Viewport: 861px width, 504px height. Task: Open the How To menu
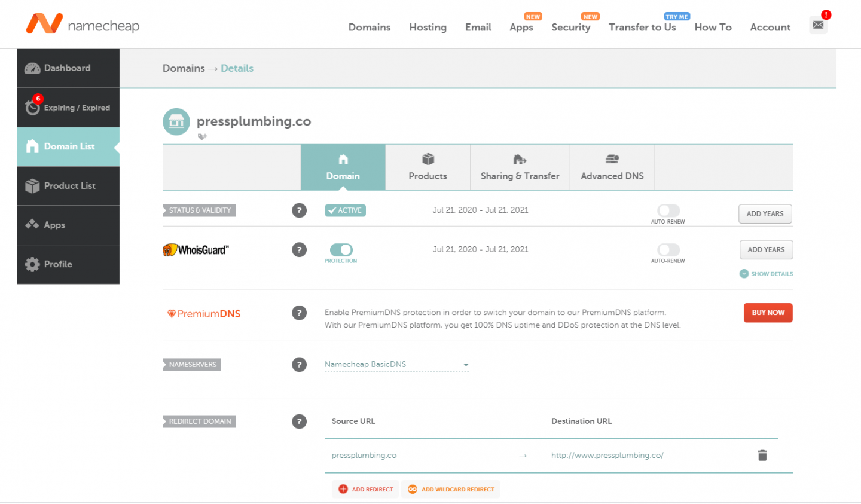click(713, 27)
